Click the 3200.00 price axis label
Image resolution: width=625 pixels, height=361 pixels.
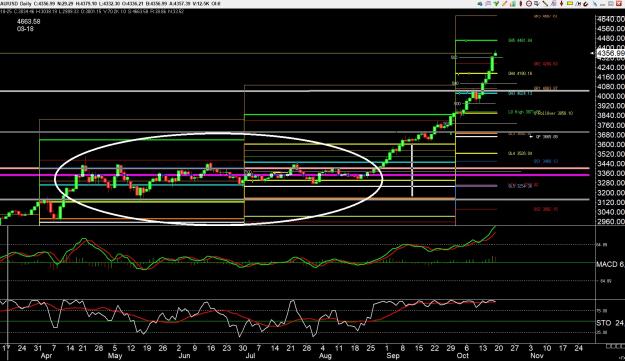tap(611, 192)
